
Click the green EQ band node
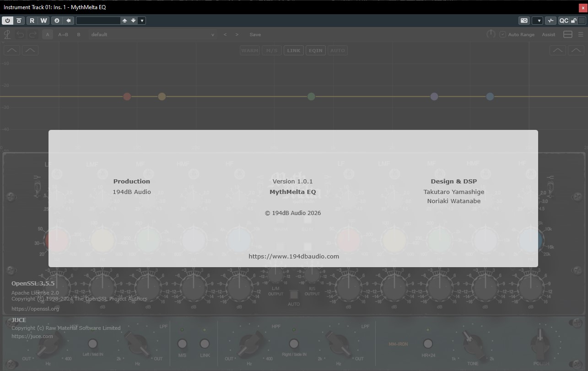(311, 97)
